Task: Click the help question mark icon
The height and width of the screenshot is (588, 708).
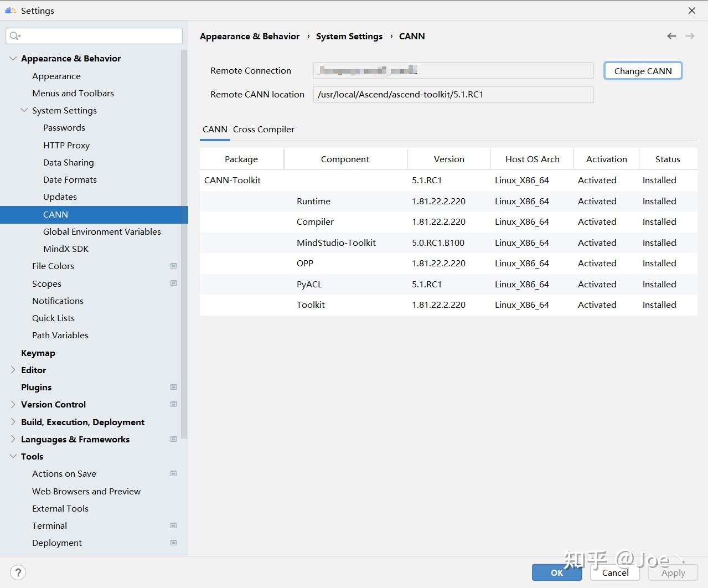Action: [x=18, y=572]
